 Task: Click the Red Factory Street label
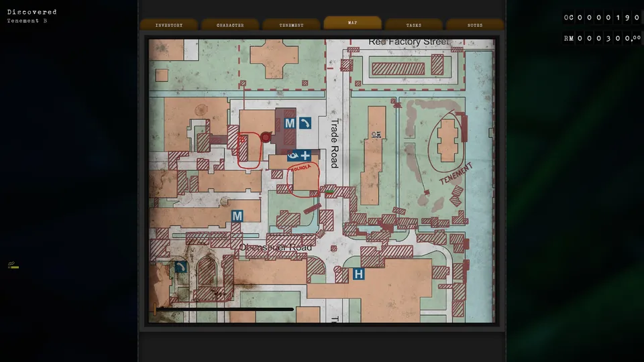(x=409, y=42)
